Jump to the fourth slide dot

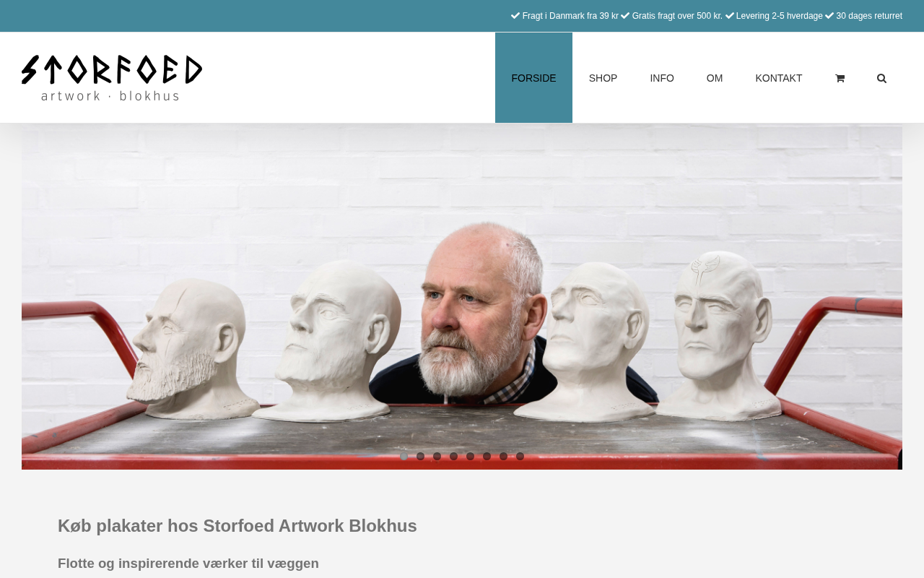454,457
